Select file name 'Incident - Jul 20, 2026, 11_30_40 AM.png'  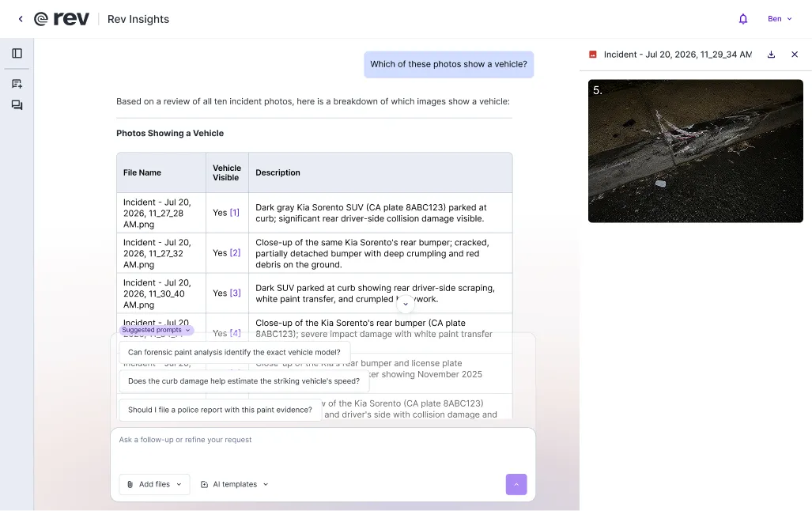click(x=157, y=293)
